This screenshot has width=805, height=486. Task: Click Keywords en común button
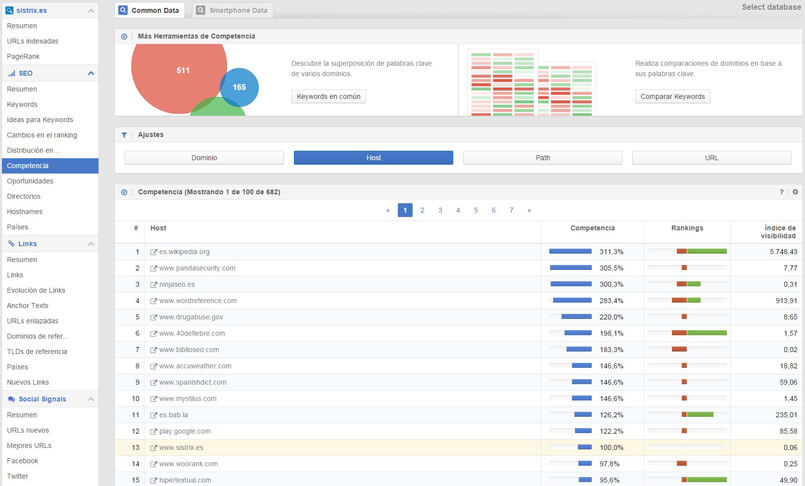tap(329, 96)
